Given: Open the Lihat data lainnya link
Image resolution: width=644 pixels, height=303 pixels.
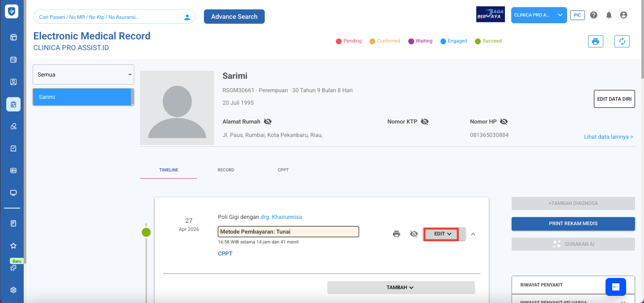Looking at the screenshot, I should point(608,137).
